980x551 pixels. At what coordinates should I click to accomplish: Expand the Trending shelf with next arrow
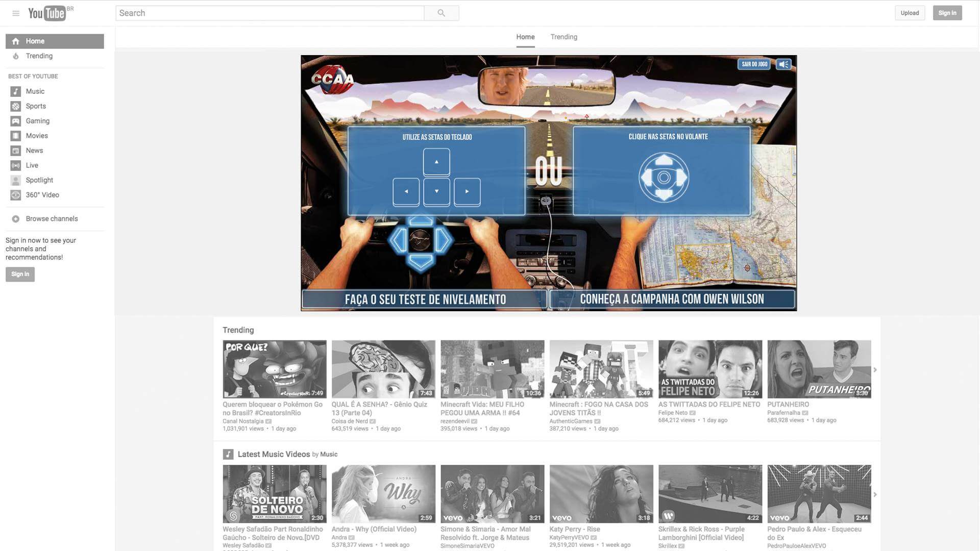[875, 370]
